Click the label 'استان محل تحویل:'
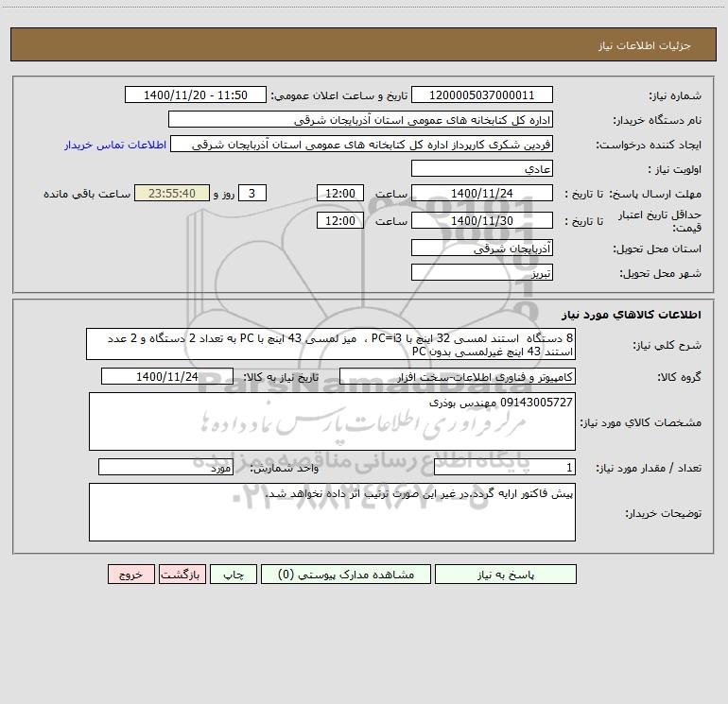The height and width of the screenshot is (704, 728). (x=657, y=249)
